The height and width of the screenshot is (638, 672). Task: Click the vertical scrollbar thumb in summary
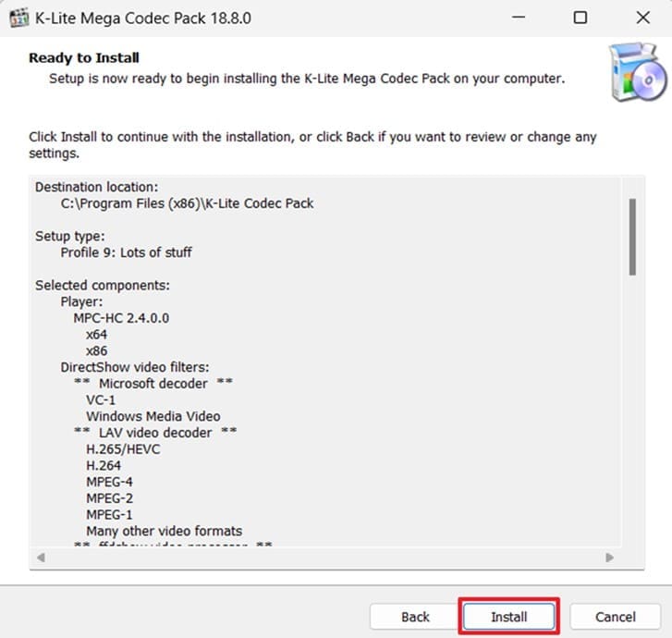[632, 237]
